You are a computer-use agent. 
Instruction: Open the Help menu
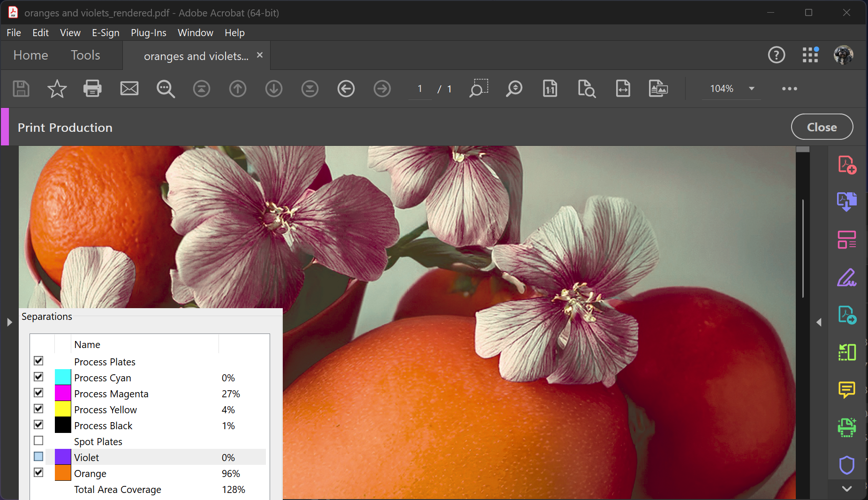(234, 33)
